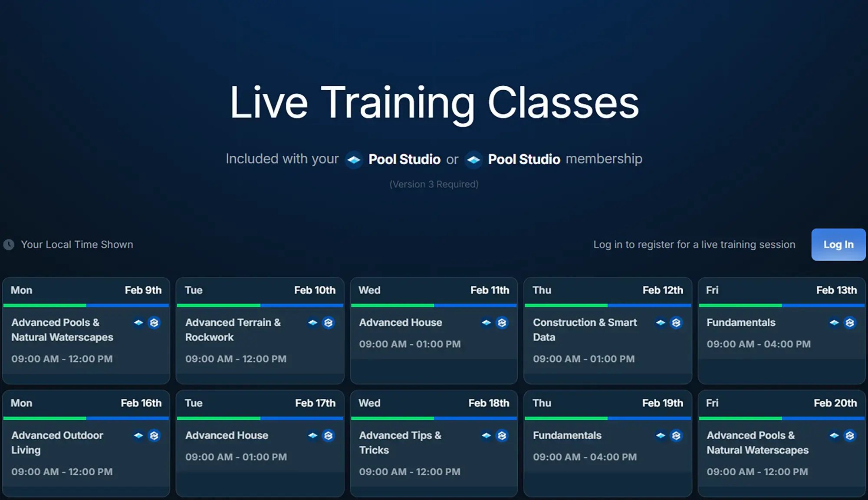Open the Advanced Tips & Tricks class

[x=400, y=443]
